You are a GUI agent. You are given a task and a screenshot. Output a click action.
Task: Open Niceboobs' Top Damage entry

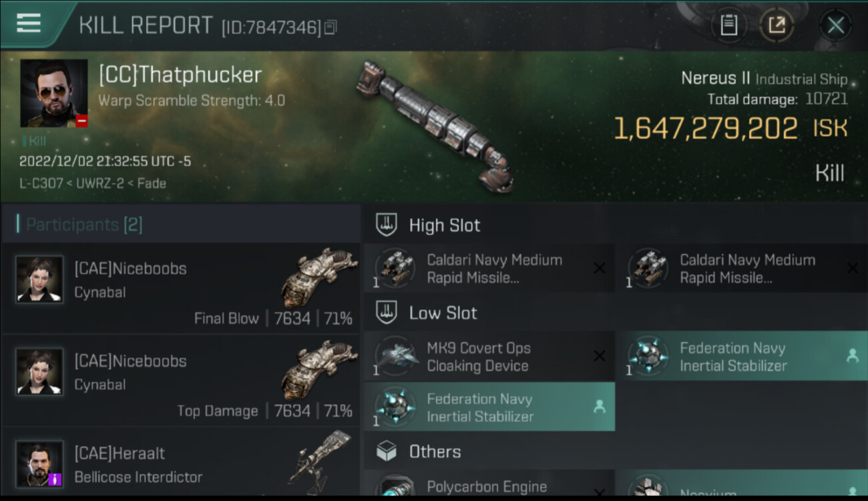(180, 380)
